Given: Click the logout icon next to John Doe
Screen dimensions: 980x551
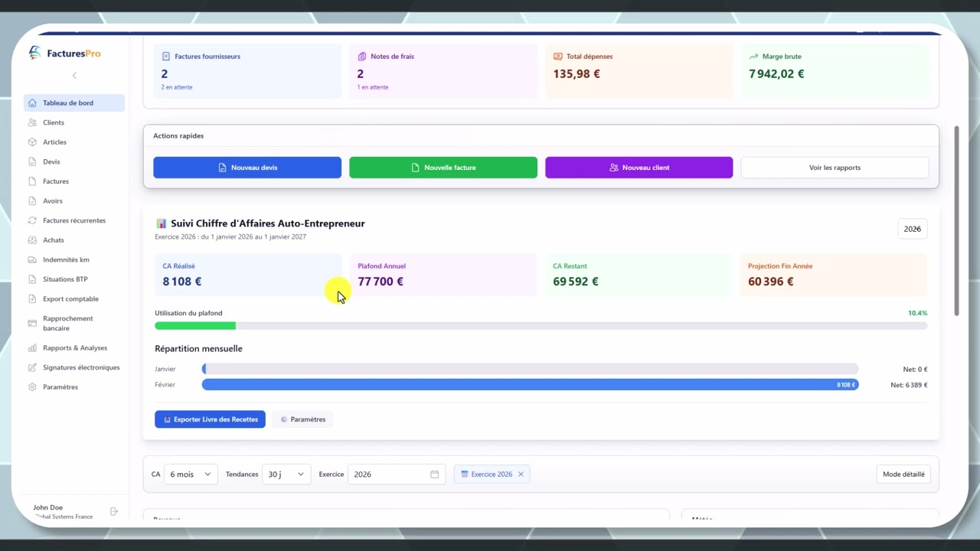Looking at the screenshot, I should [x=114, y=511].
